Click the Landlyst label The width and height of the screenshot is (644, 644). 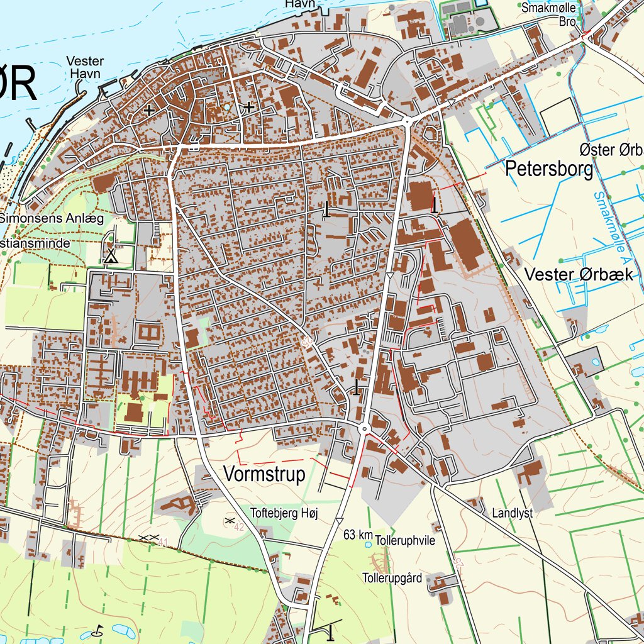[x=512, y=513]
